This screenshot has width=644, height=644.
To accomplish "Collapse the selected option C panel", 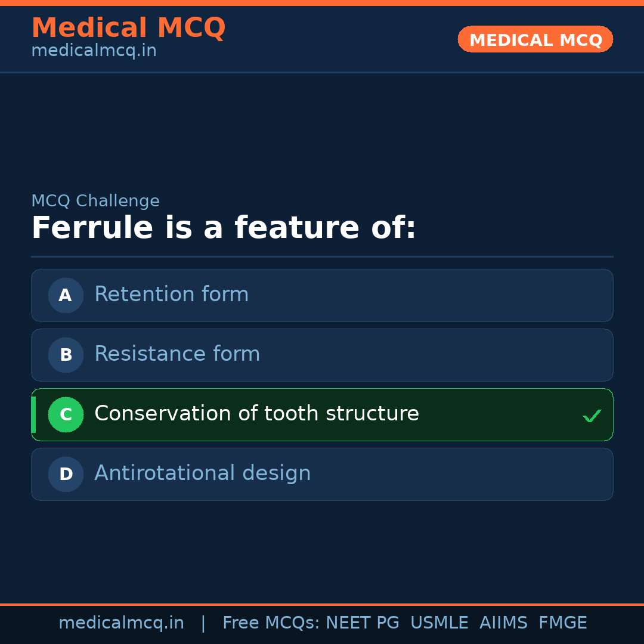I will coord(322,414).
